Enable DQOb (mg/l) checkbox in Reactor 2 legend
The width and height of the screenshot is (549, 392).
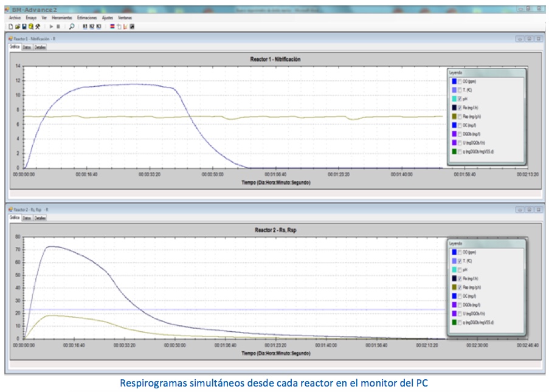tap(460, 305)
